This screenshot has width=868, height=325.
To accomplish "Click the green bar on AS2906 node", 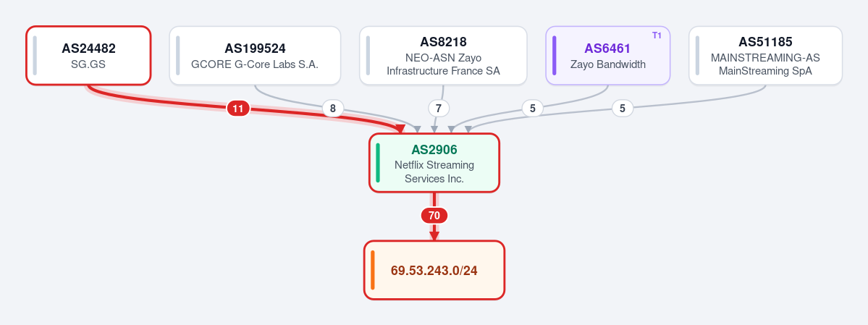I will [x=378, y=163].
